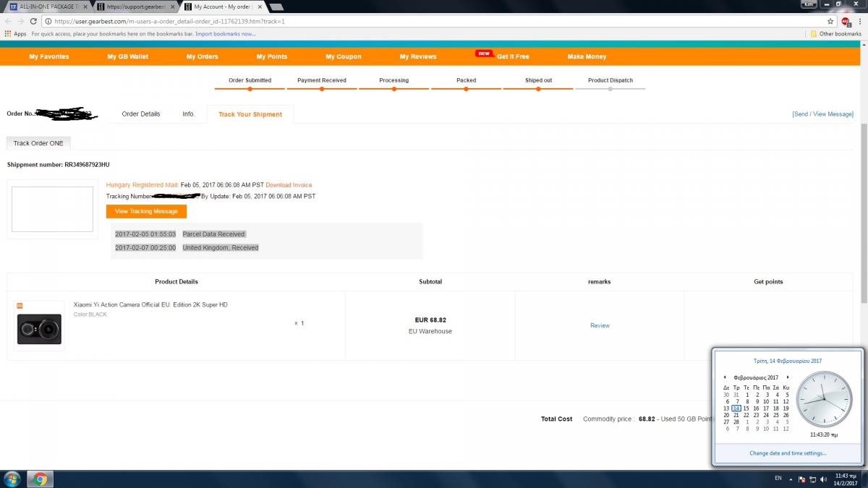Open the Adblock extension icon
This screenshot has height=488, width=868.
pos(846,22)
